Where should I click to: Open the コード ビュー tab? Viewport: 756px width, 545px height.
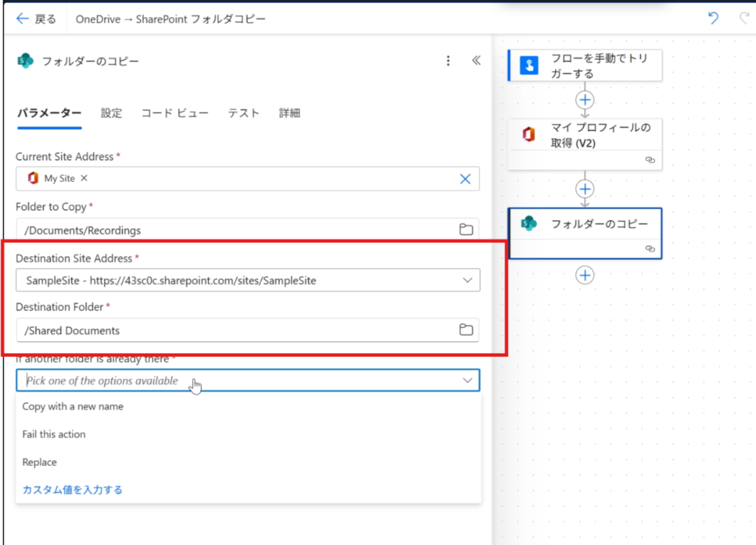(174, 113)
